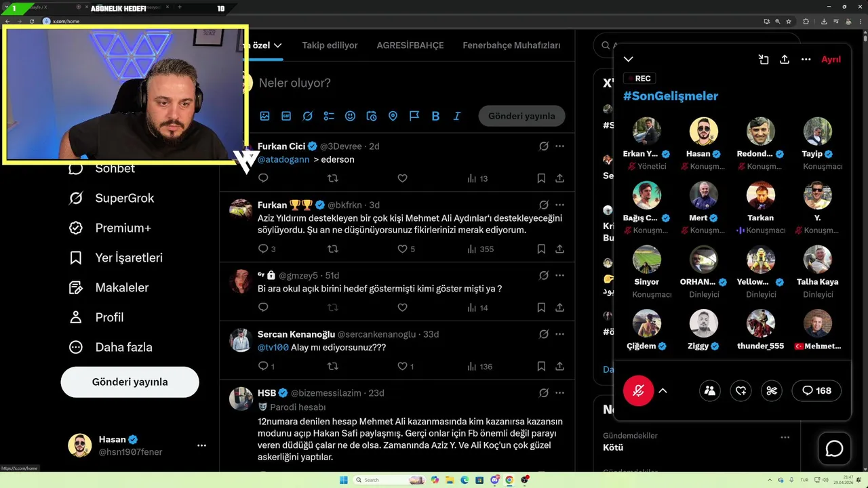Image resolution: width=868 pixels, height=488 pixels.
Task: Click the gray Gönderi yayınla button in composer
Action: pyautogui.click(x=521, y=116)
